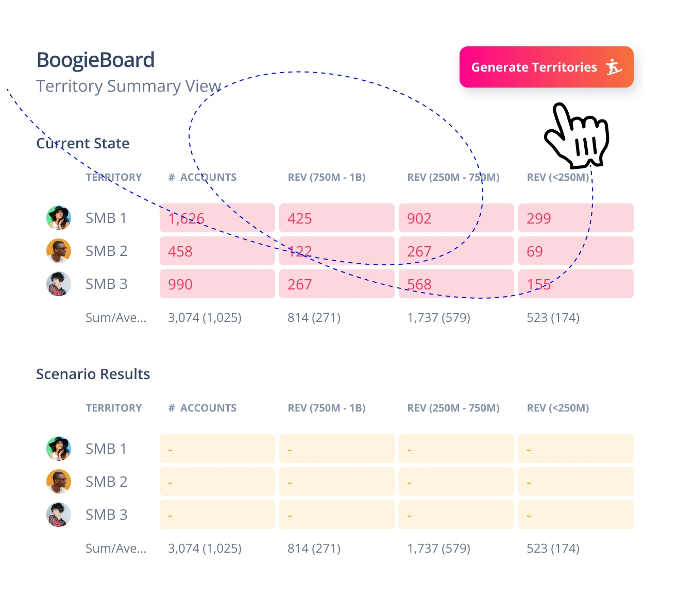Click the surfer icon on Generate button
The width and height of the screenshot is (678, 616).
coord(614,67)
